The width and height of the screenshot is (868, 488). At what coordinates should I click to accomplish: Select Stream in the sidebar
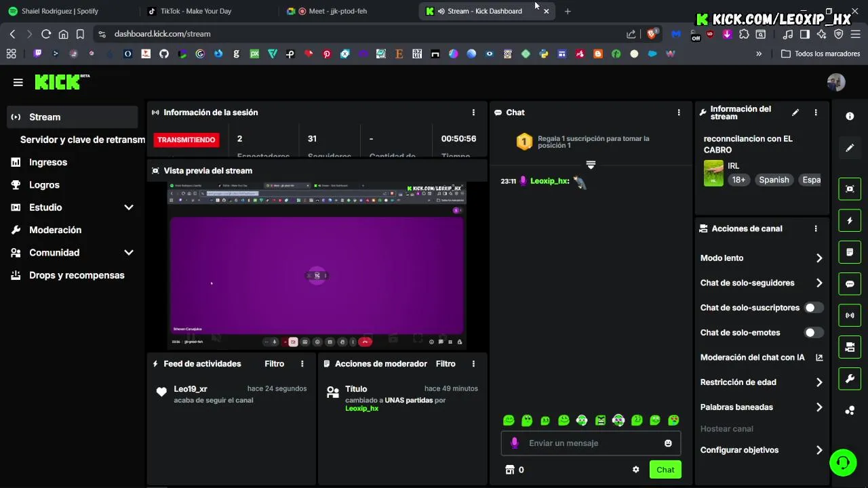click(73, 117)
